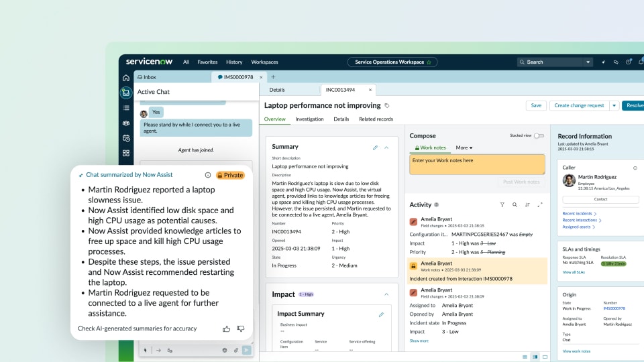Search the Activity stream using the magnifier icon

tap(515, 205)
